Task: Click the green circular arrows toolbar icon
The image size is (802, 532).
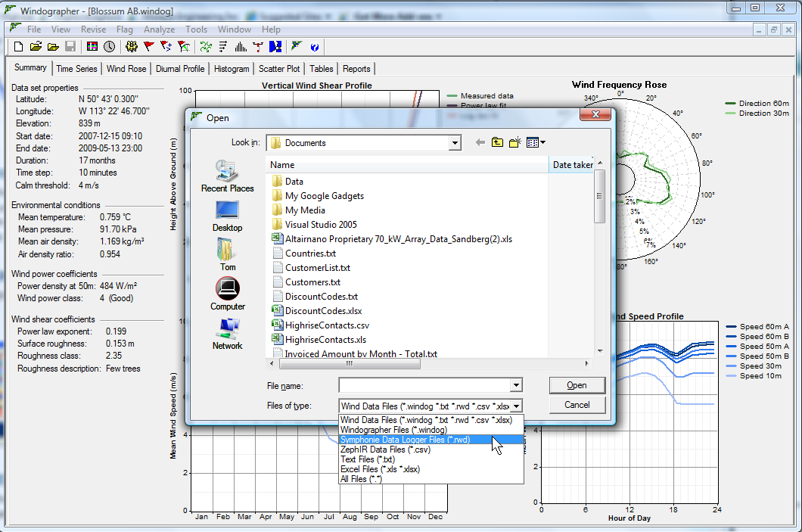Action: tap(206, 47)
